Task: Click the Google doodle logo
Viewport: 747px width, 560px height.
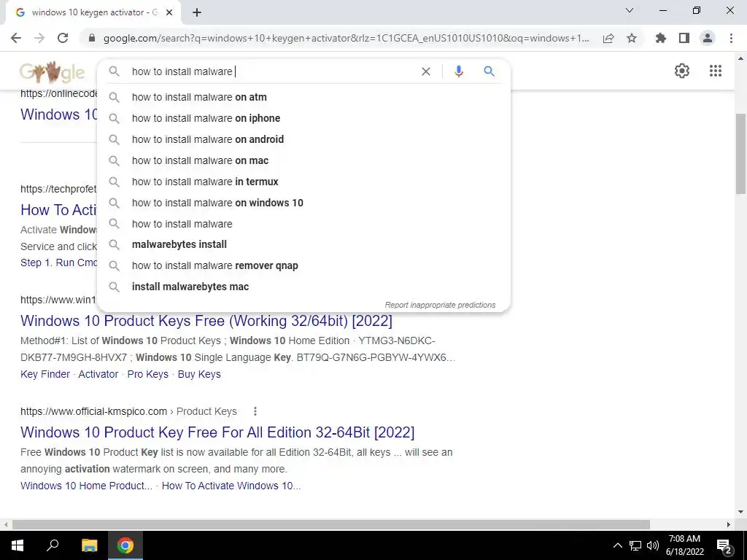Action: [53, 72]
